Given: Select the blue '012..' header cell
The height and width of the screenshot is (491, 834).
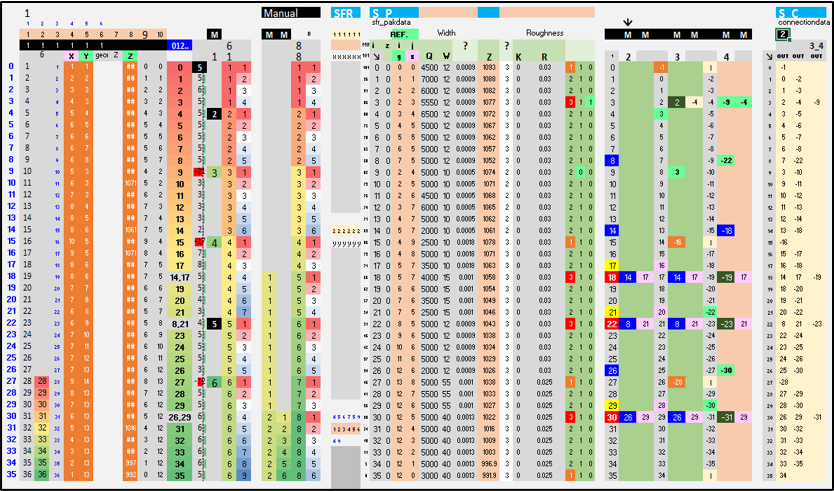Looking at the screenshot, I should pos(179,45).
